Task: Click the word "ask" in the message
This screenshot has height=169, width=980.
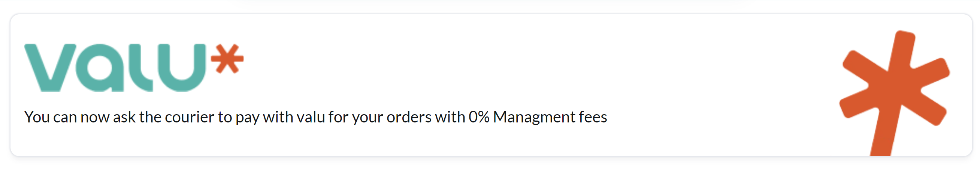Action: (x=124, y=117)
